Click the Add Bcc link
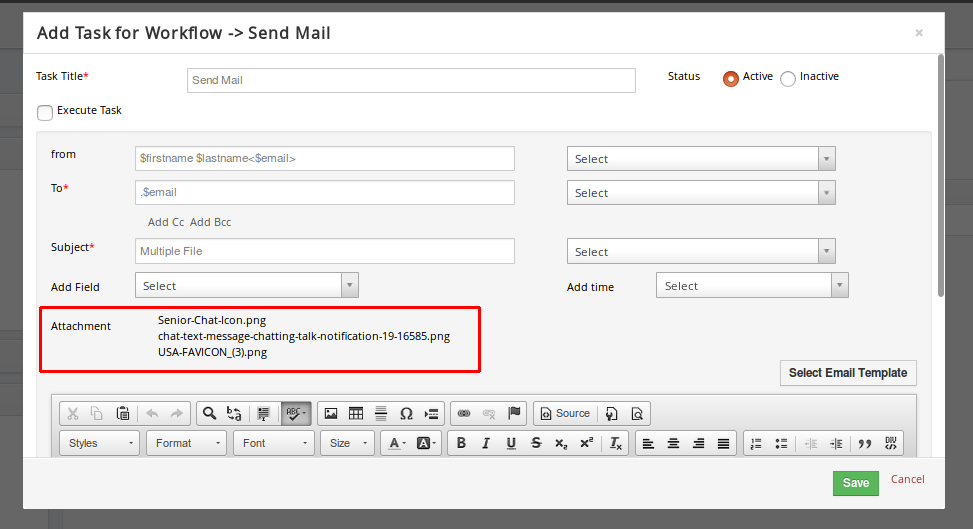973x529 pixels. click(x=210, y=222)
